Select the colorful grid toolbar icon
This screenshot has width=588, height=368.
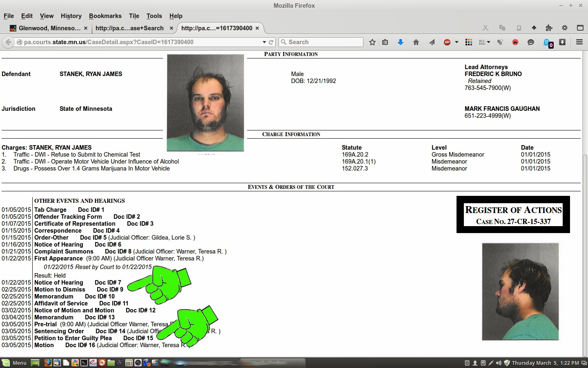coord(468,42)
